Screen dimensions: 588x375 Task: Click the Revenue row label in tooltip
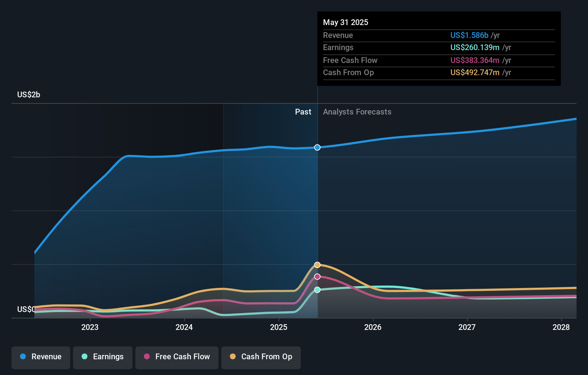click(338, 35)
